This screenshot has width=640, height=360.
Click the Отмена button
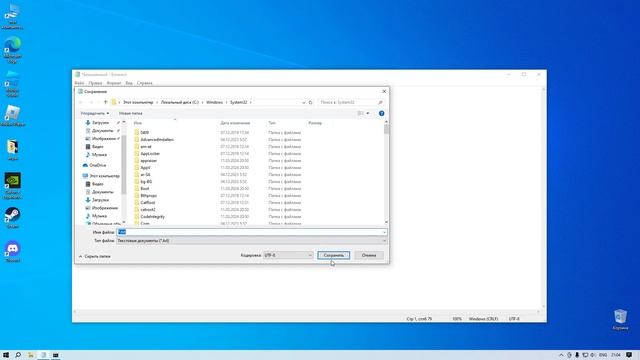[369, 255]
